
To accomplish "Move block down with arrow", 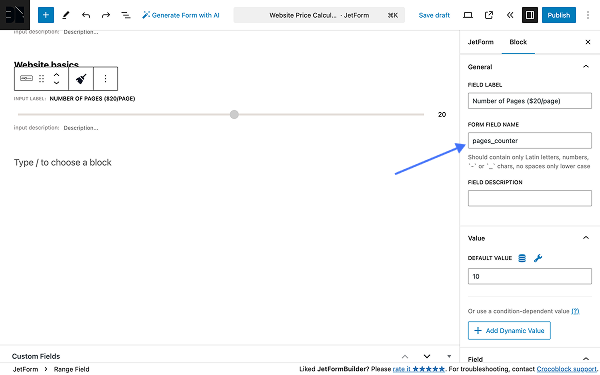I will tap(56, 83).
